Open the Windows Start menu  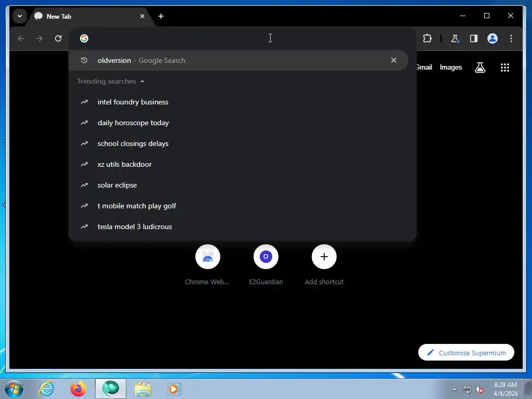14,389
